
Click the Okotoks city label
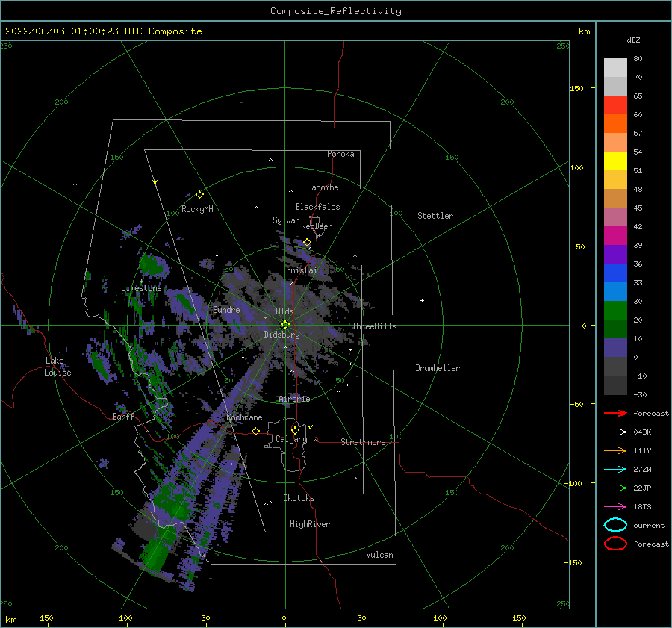pos(299,498)
